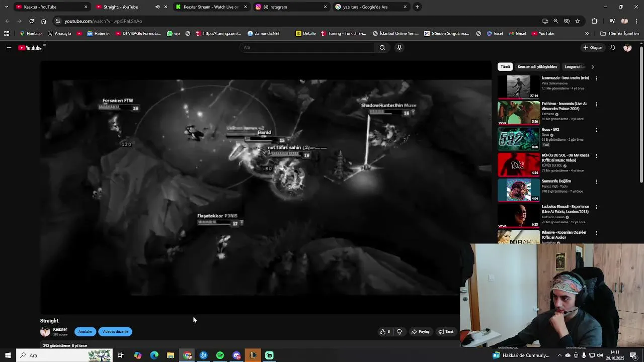Like the video with thumbs up

[385, 332]
